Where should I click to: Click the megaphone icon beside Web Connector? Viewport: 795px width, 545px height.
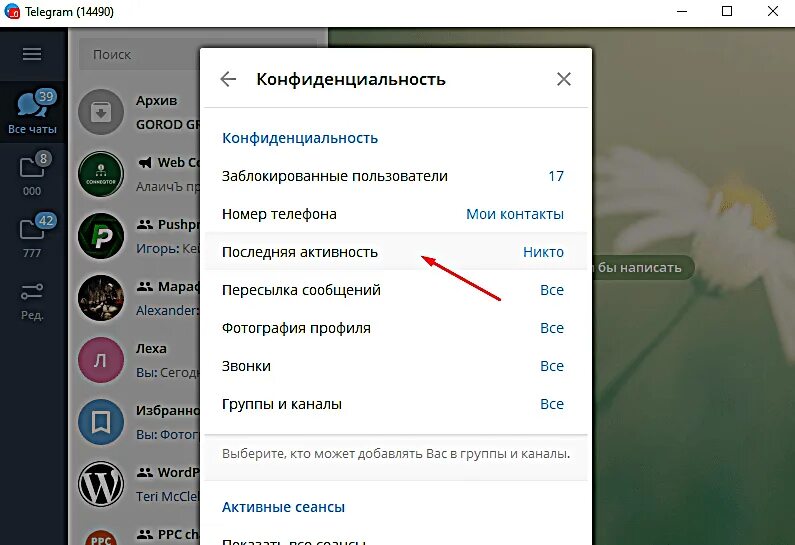(x=145, y=162)
